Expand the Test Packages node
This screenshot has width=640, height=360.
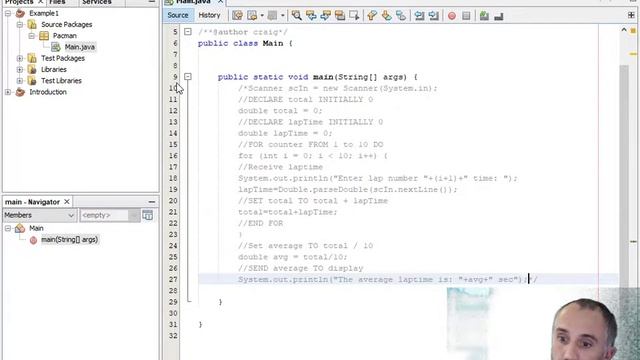[20, 58]
